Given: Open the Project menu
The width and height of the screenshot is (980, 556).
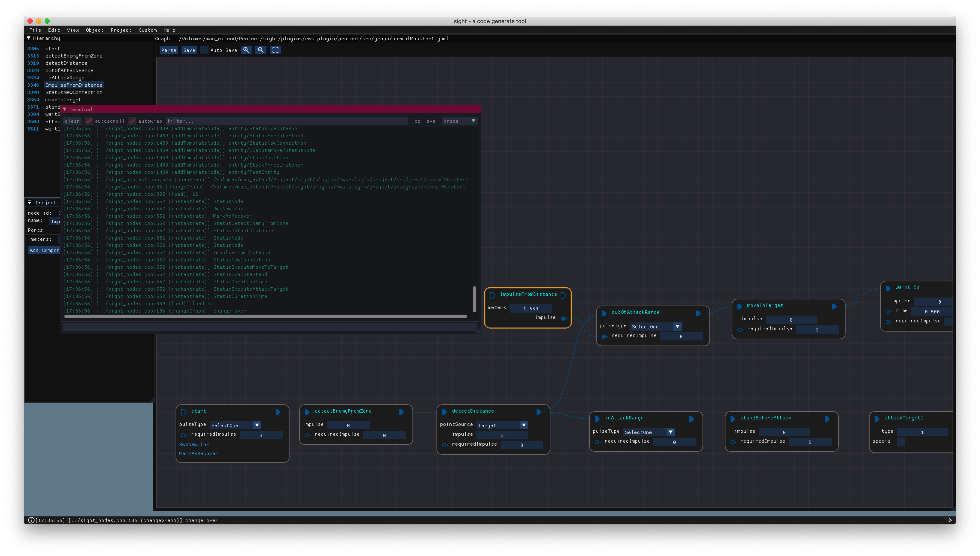Looking at the screenshot, I should coord(121,30).
